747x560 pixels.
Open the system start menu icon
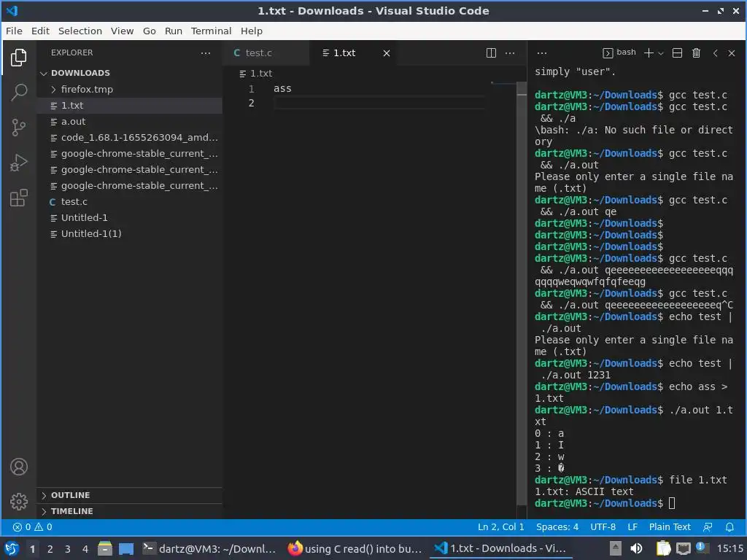[x=12, y=548]
